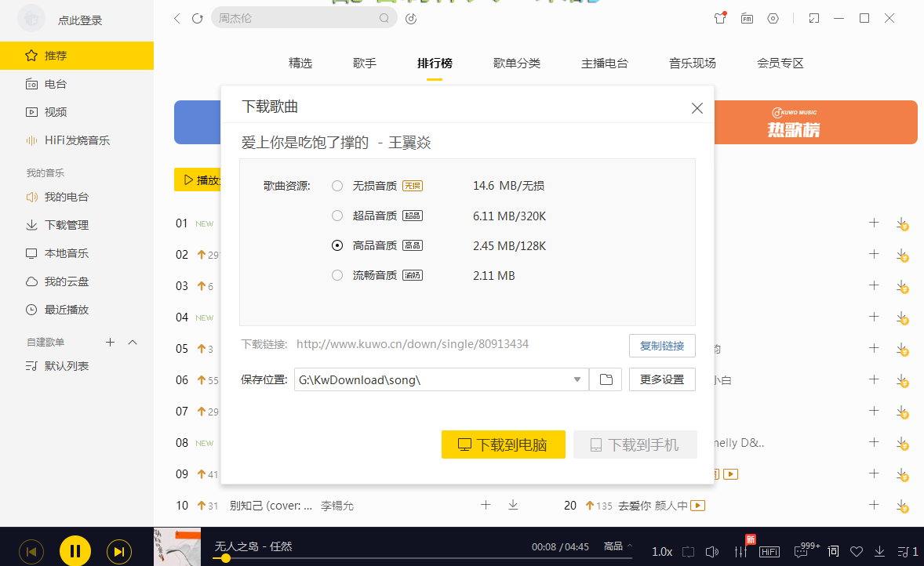
Task: Open 视频 in sidebar
Action: [77, 112]
